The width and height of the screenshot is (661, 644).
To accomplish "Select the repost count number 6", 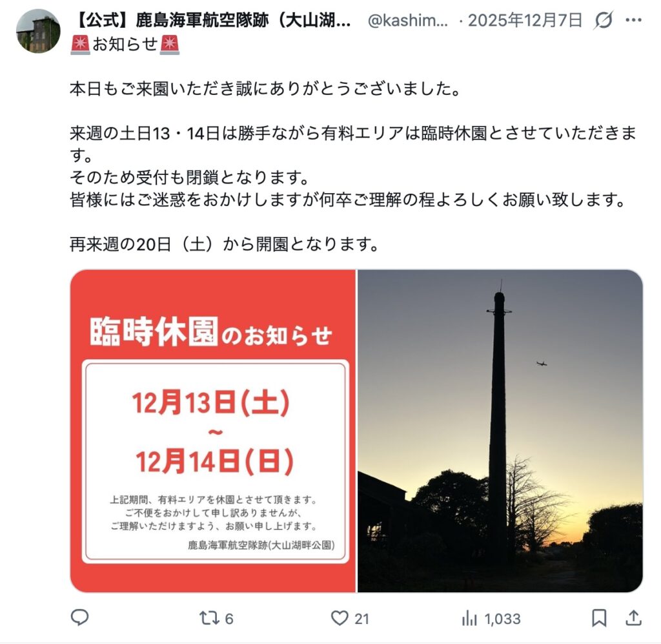I will [229, 619].
